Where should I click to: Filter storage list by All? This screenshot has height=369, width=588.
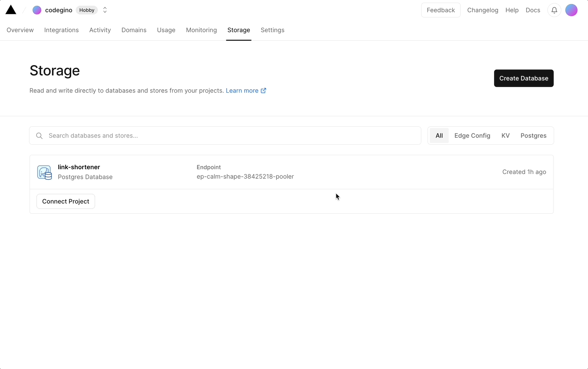tap(439, 136)
